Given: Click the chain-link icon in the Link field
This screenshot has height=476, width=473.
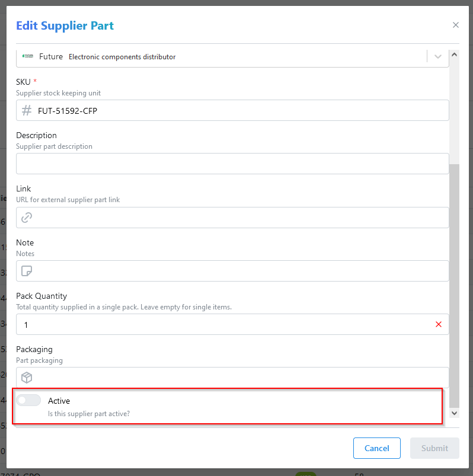Looking at the screenshot, I should pos(25,218).
